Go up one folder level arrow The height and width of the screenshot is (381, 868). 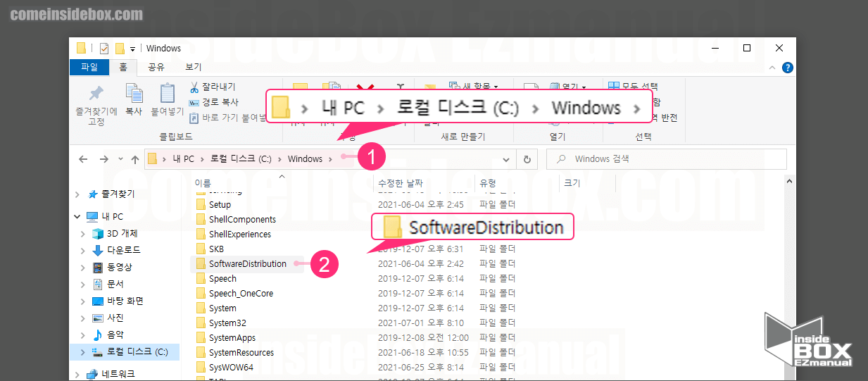[x=135, y=159]
